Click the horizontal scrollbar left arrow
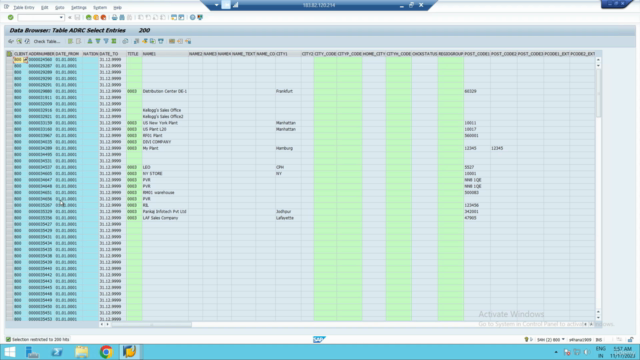This screenshot has width=640, height=360. [x=101, y=324]
